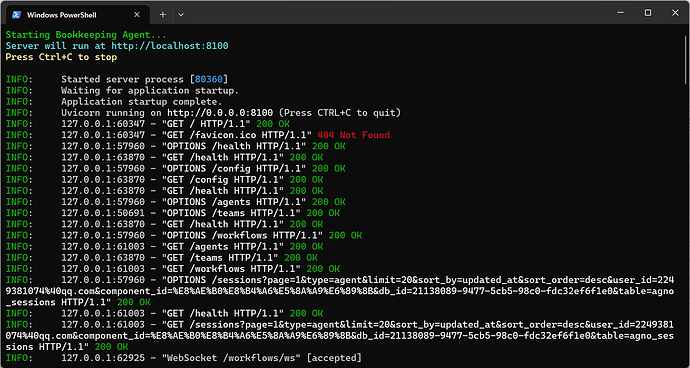Viewport: 690px width, 368px height.
Task: Click the Application startup complete message
Action: click(x=142, y=102)
